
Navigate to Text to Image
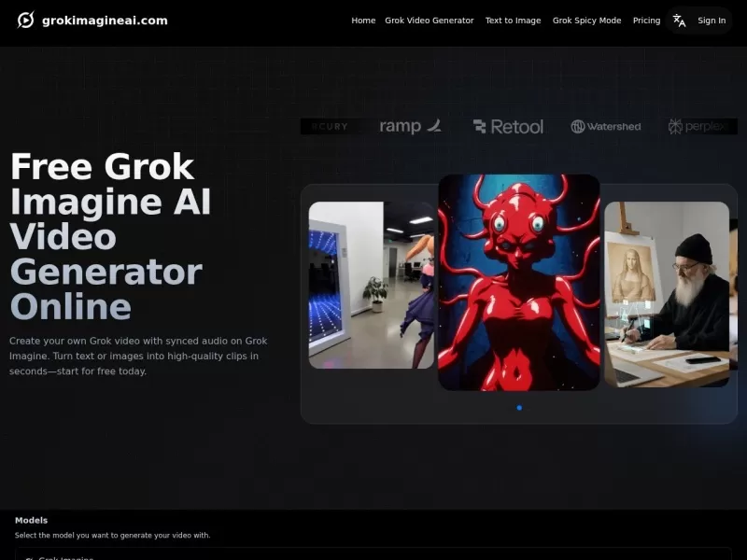pyautogui.click(x=513, y=20)
